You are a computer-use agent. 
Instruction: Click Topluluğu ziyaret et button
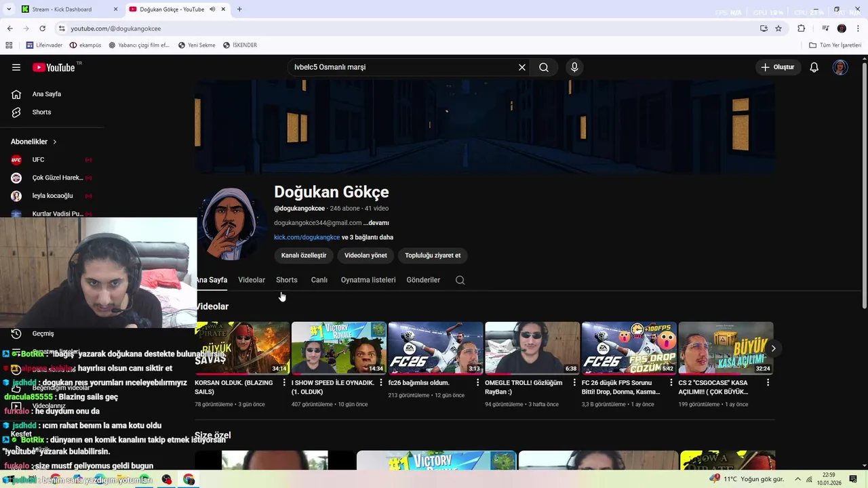(x=433, y=256)
